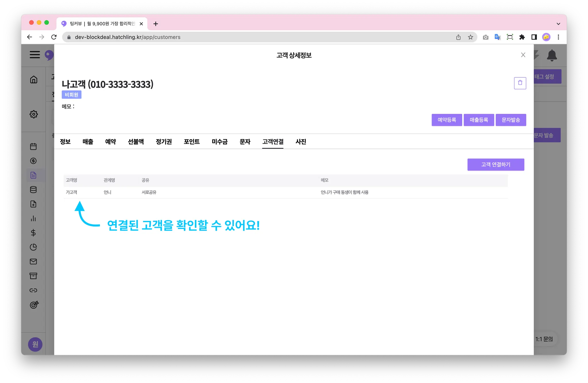Click the bar chart statistics sidebar icon
Image resolution: width=588 pixels, height=383 pixels.
coord(33,219)
